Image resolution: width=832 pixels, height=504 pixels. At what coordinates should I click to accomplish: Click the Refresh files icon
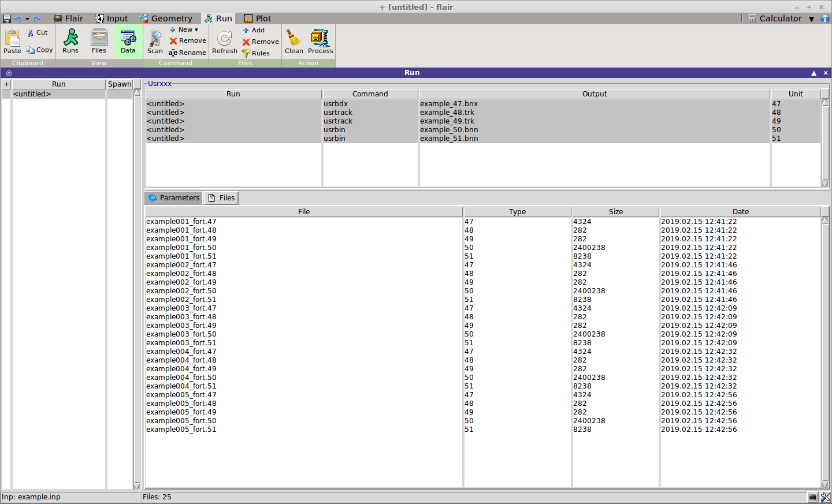(x=225, y=42)
